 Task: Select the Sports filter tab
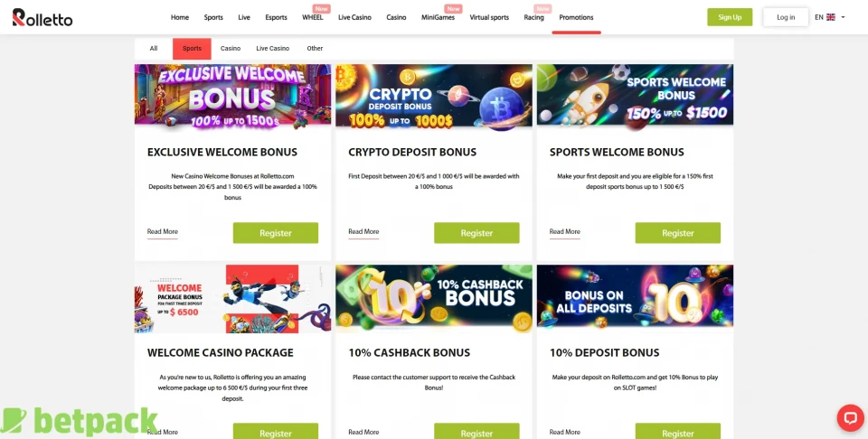(192, 49)
